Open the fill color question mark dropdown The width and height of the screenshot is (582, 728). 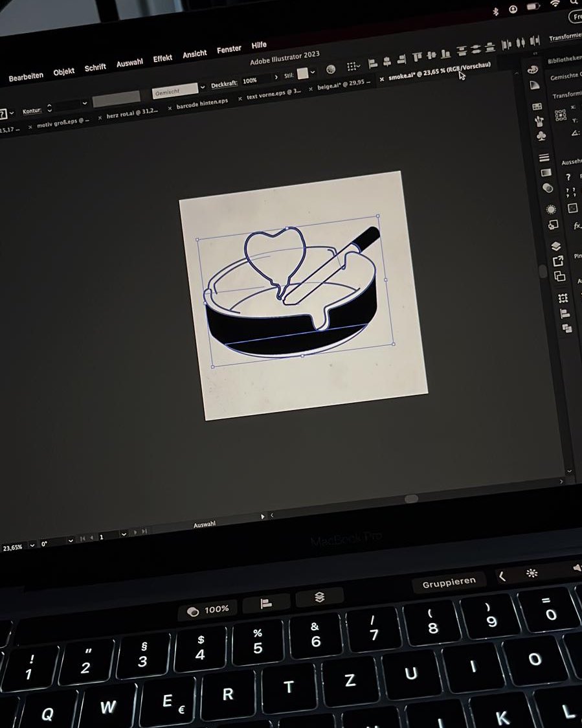(x=12, y=113)
